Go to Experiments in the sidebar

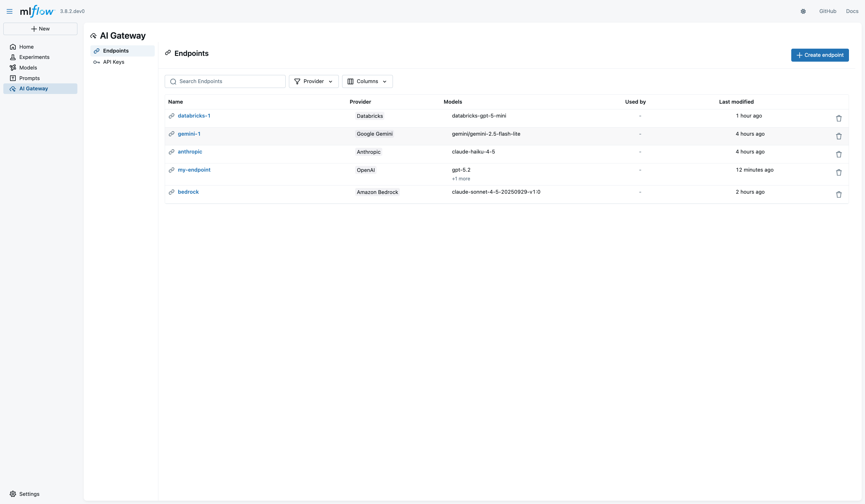[34, 57]
